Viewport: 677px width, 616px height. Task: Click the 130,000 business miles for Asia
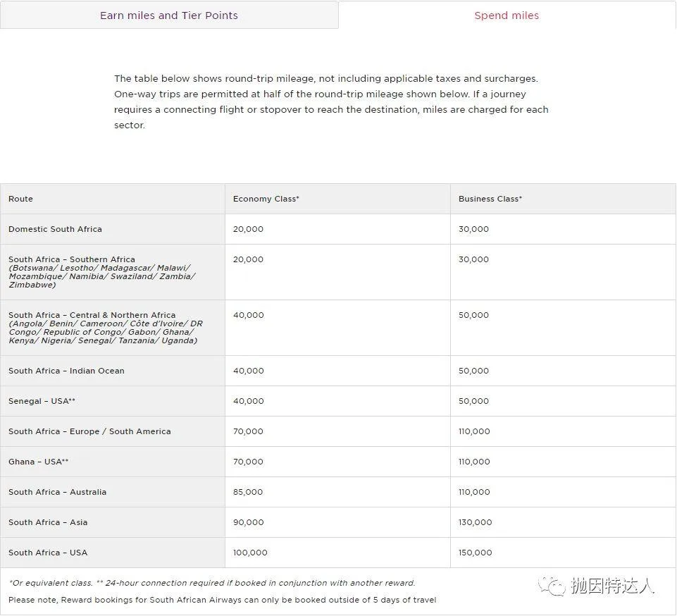475,522
